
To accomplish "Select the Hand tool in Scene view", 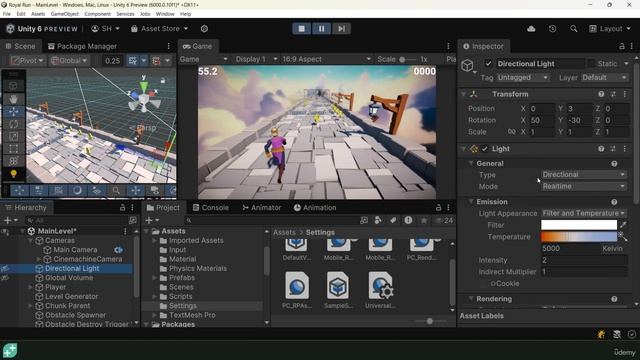I will [x=13, y=99].
